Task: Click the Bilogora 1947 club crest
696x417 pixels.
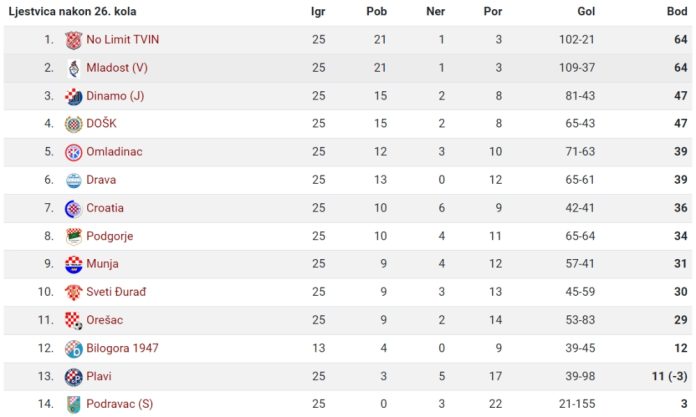Action: (x=74, y=349)
